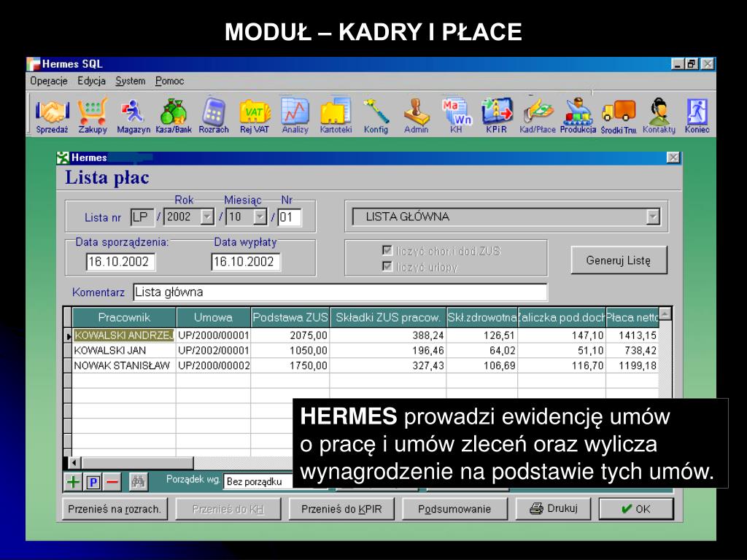This screenshot has height=560, width=747.
Task: Select the NOWAK STANISŁAW row
Action: coord(365,366)
